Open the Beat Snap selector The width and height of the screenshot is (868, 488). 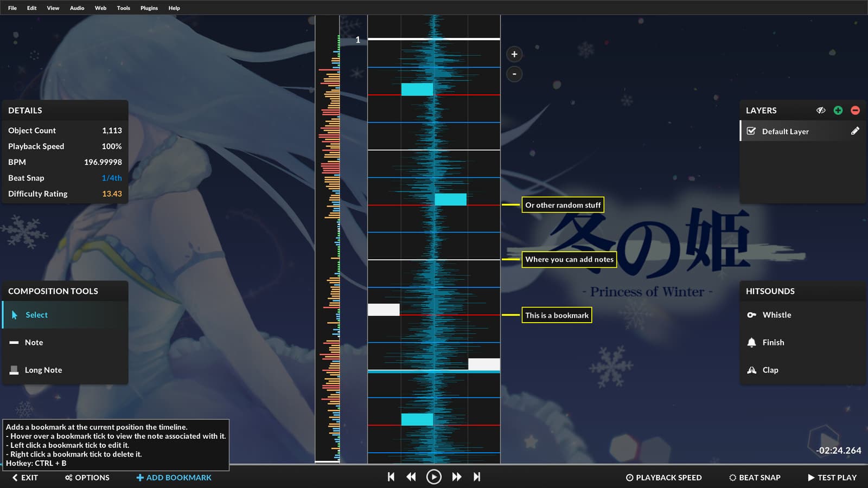(x=755, y=478)
